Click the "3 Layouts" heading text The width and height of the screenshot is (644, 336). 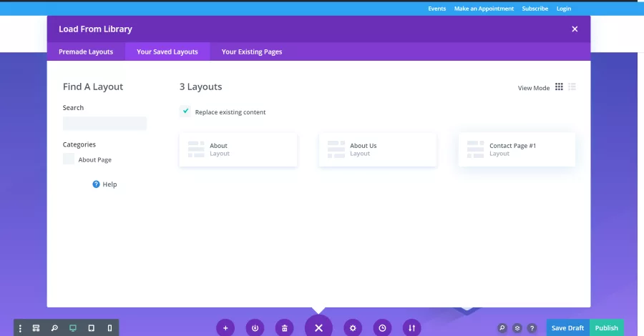[x=200, y=87]
